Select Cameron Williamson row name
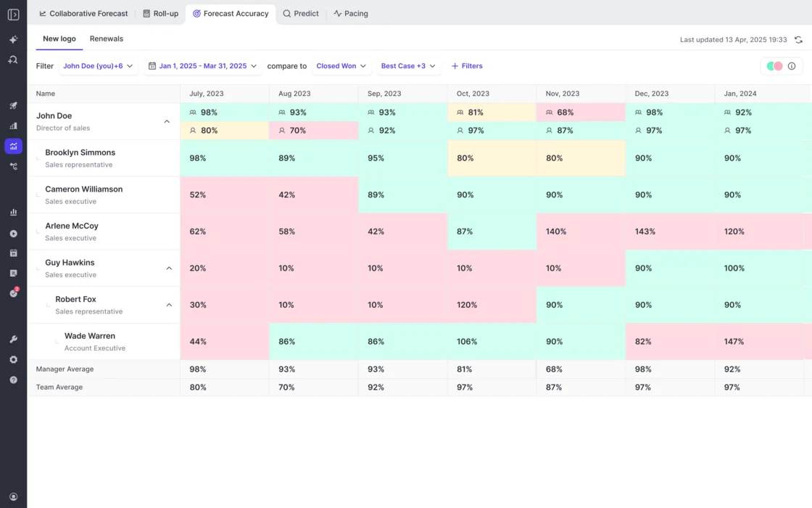 [x=84, y=189]
